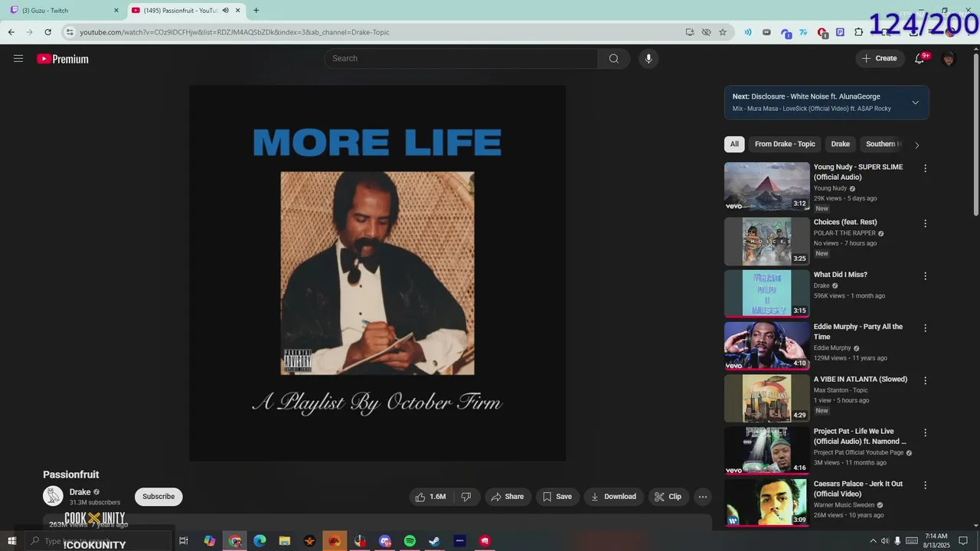Open Discord from the taskbar

pyautogui.click(x=385, y=541)
